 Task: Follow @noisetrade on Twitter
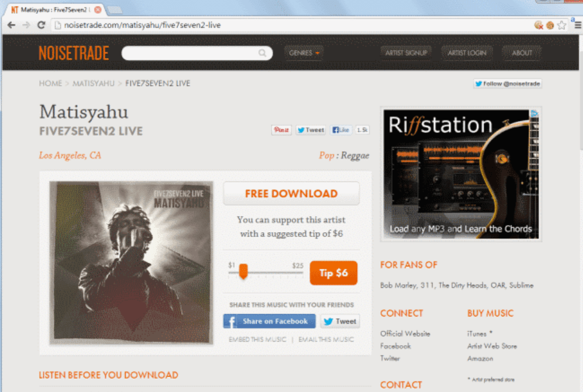pyautogui.click(x=508, y=84)
